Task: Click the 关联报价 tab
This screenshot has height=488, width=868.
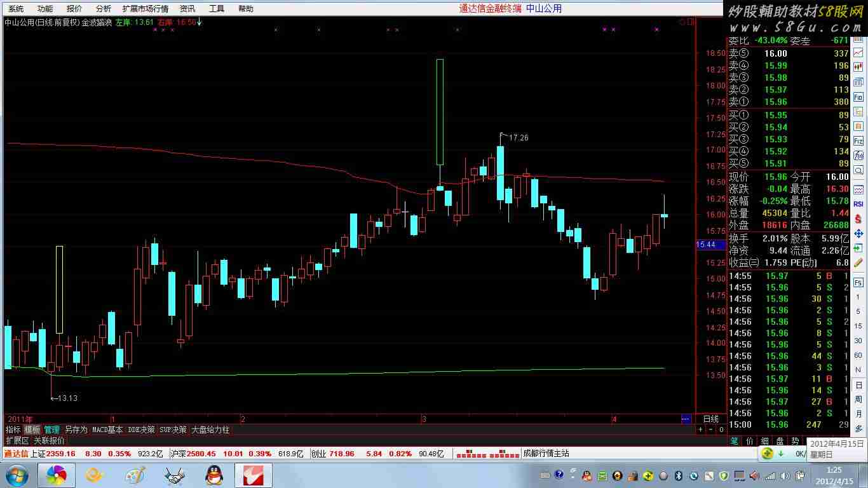Action: [x=49, y=440]
